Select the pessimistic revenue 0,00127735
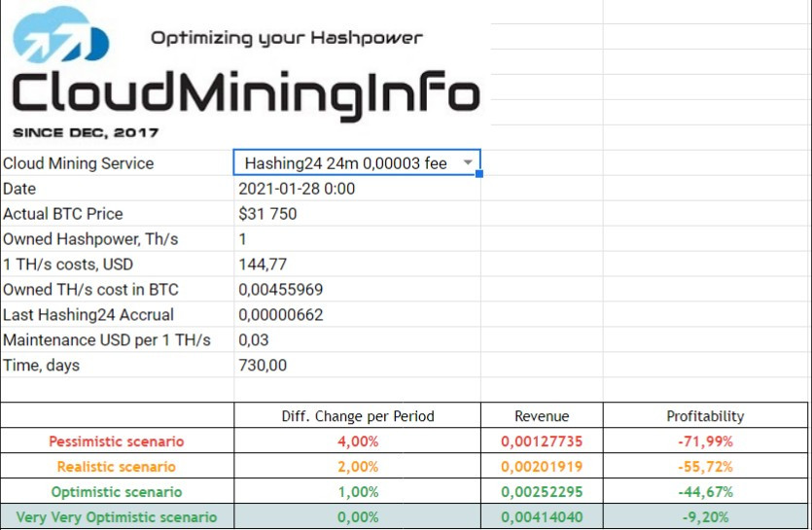This screenshot has width=812, height=530. coord(542,442)
